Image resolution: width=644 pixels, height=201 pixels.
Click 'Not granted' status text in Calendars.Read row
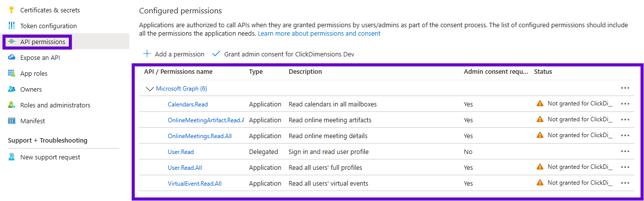[580, 104]
